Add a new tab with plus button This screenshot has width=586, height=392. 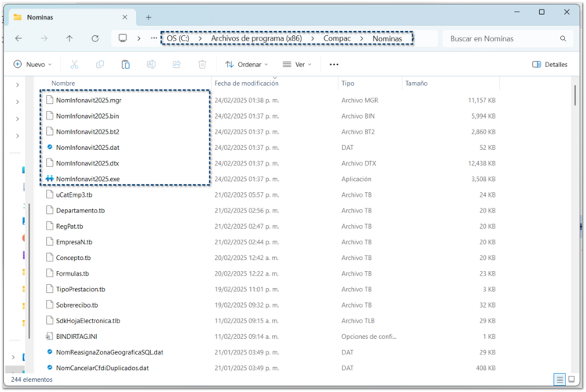148,16
